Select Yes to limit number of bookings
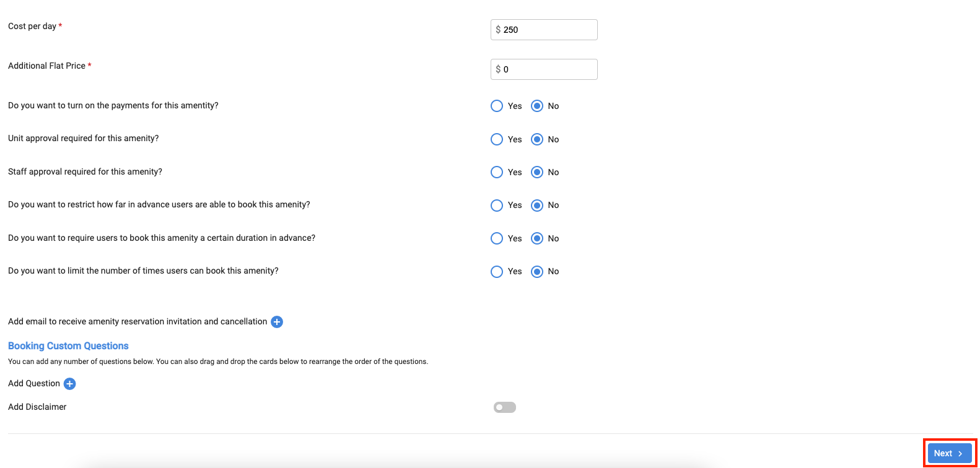This screenshot has height=468, width=980. (x=497, y=271)
